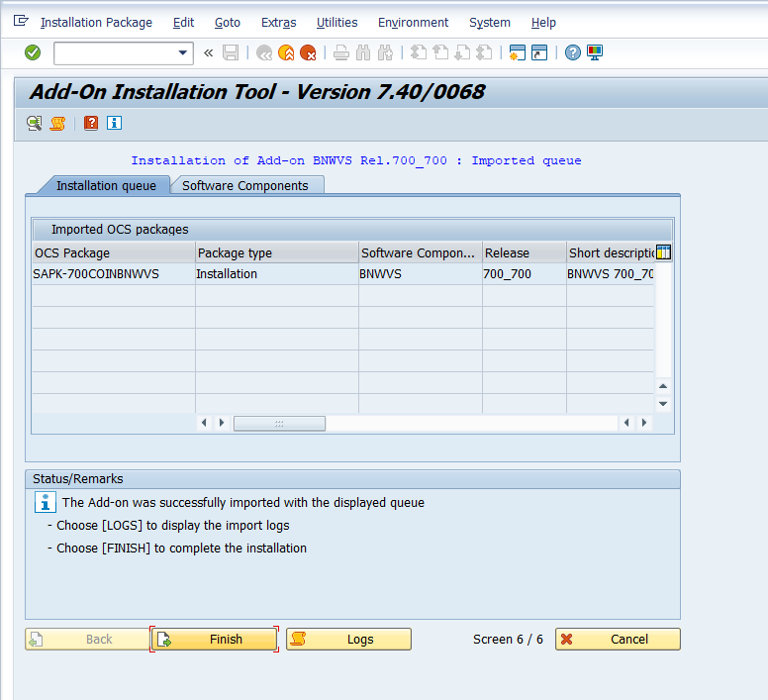Collapse the command field with the double chevron
The height and width of the screenshot is (700, 768).
208,52
